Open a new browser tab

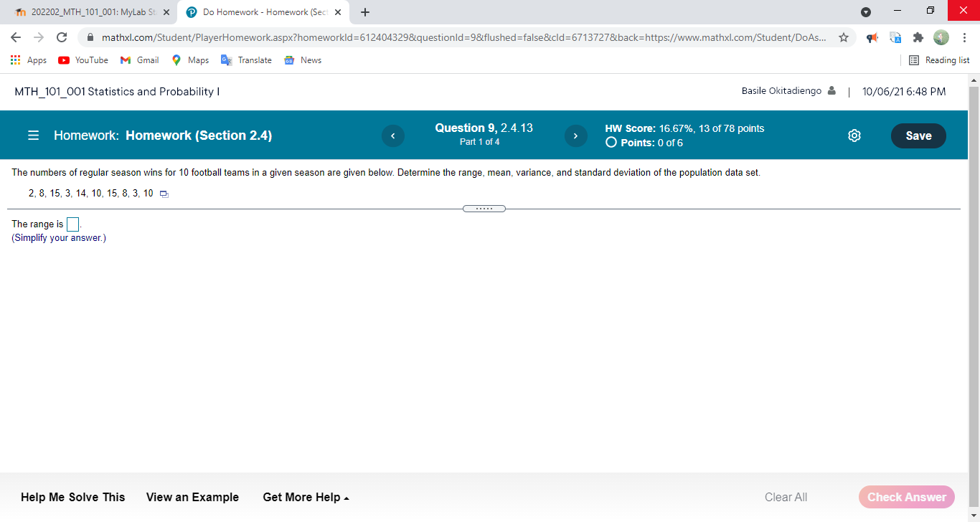(365, 12)
